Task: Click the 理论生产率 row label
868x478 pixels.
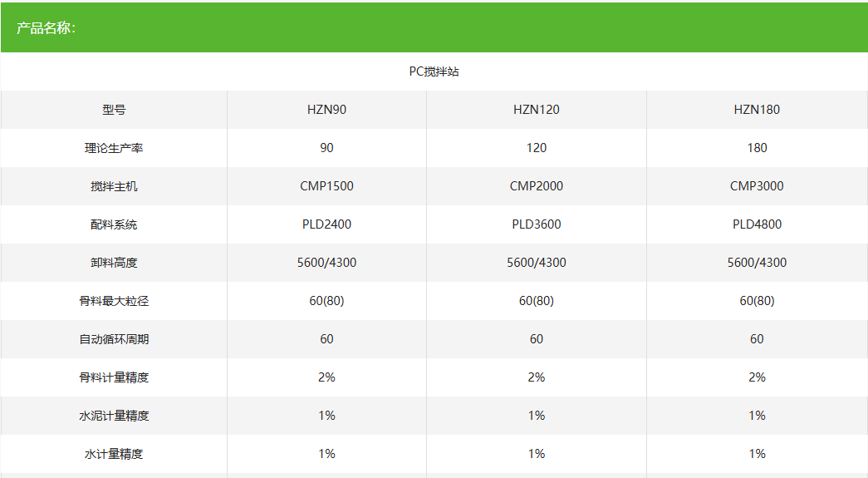Action: (114, 148)
